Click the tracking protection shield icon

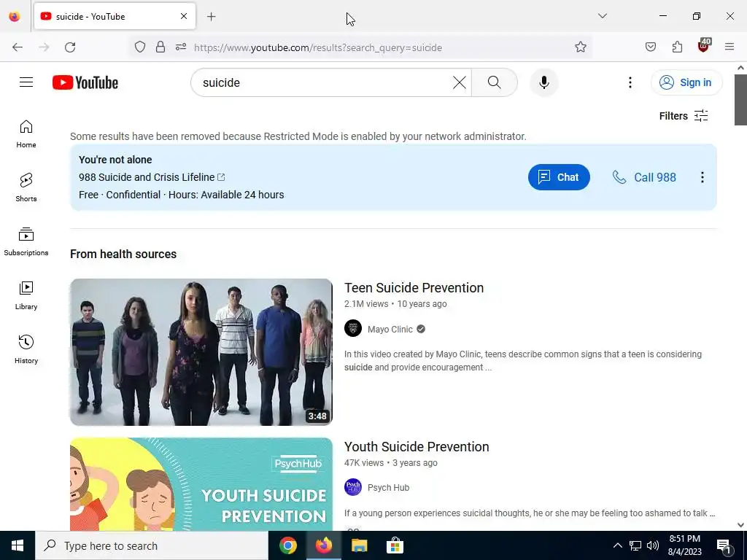(x=139, y=47)
